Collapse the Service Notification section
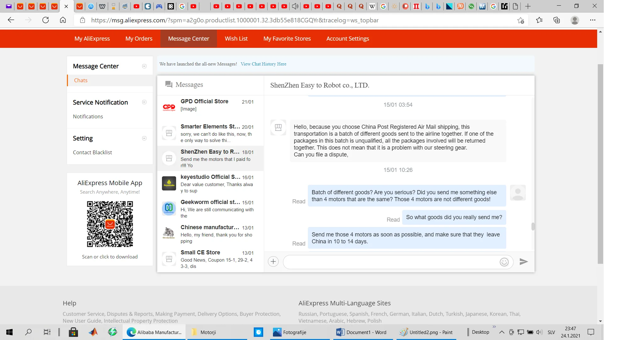This screenshot has height=340, width=644. 144,102
